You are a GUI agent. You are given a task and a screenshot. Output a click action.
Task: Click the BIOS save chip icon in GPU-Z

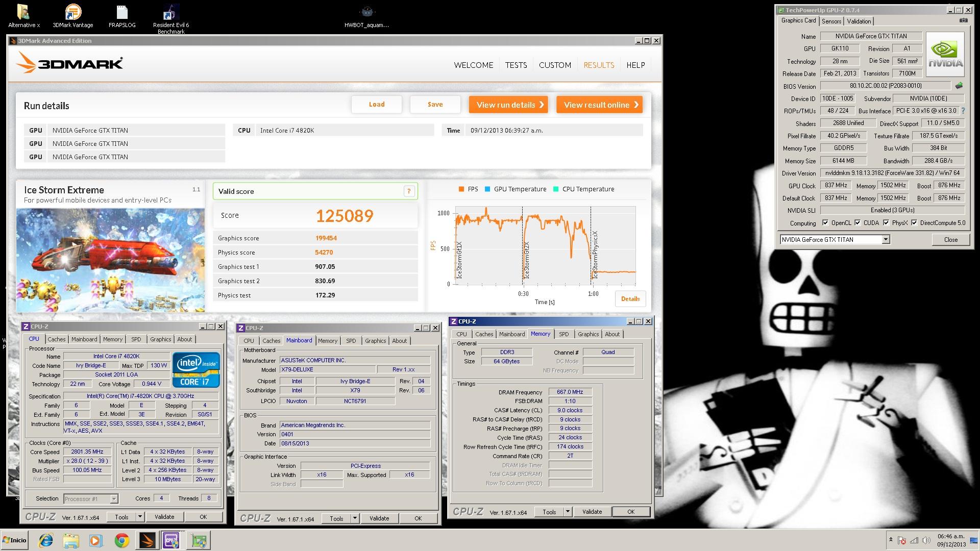959,86
